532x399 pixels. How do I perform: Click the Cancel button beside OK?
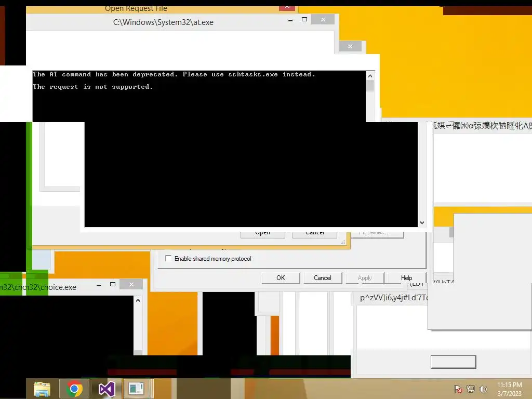point(322,278)
